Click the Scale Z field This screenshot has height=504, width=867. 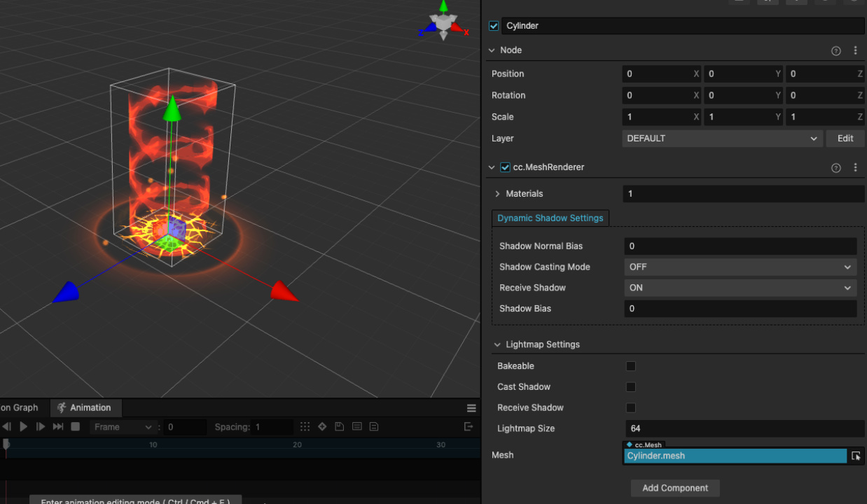coord(825,117)
